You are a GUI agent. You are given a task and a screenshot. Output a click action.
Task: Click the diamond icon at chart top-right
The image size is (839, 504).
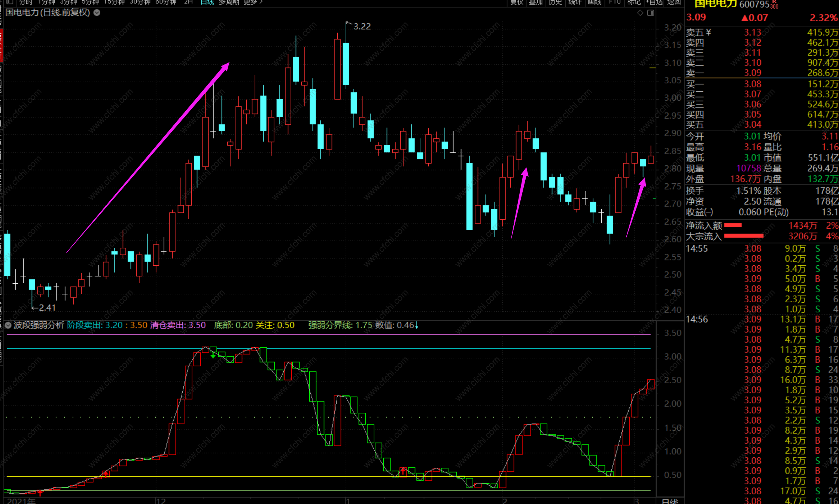[x=640, y=13]
